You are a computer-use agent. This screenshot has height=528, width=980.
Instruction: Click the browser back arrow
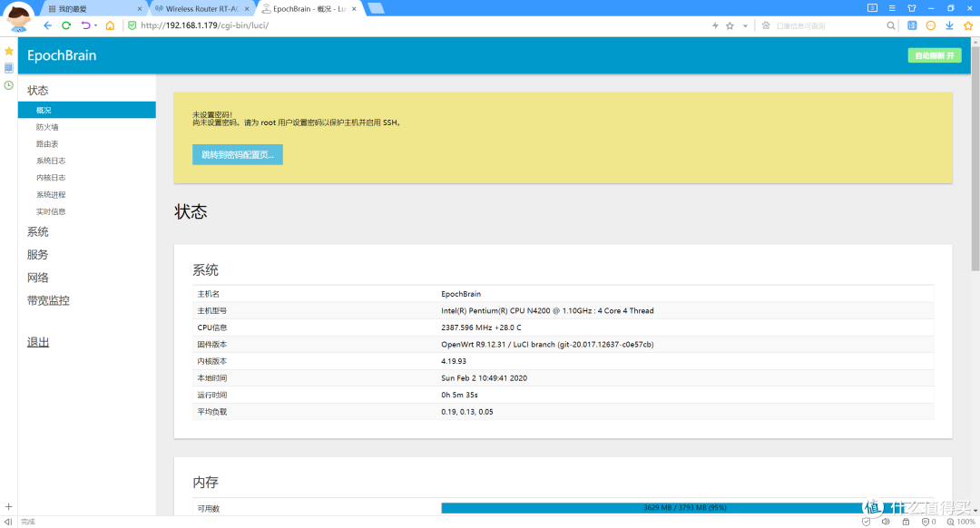pyautogui.click(x=47, y=25)
